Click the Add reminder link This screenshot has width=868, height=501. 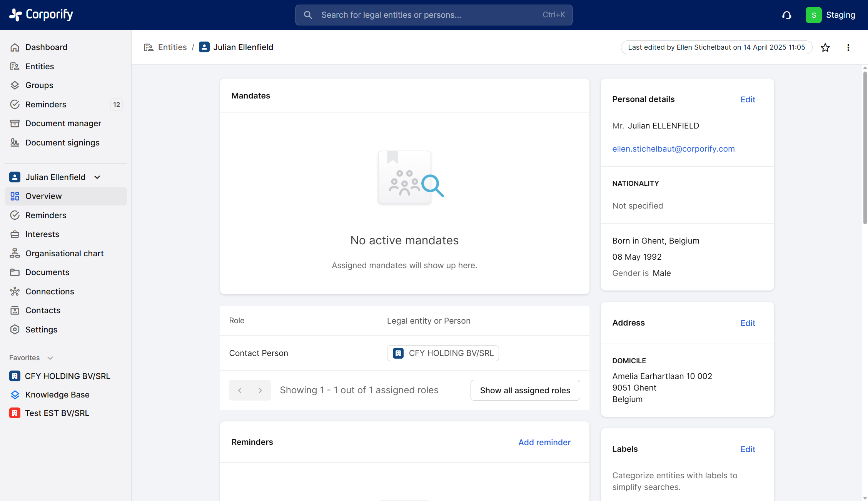(x=544, y=442)
